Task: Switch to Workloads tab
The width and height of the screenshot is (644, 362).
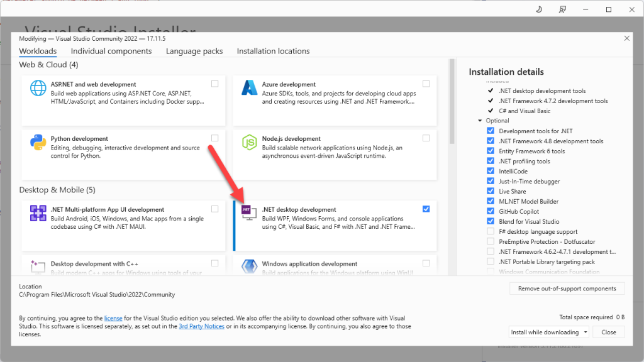Action: (38, 52)
